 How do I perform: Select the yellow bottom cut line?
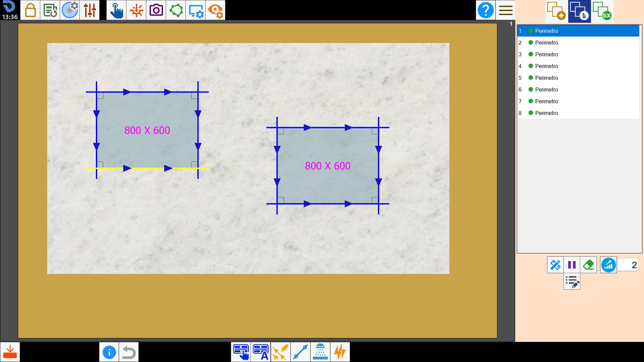click(147, 168)
